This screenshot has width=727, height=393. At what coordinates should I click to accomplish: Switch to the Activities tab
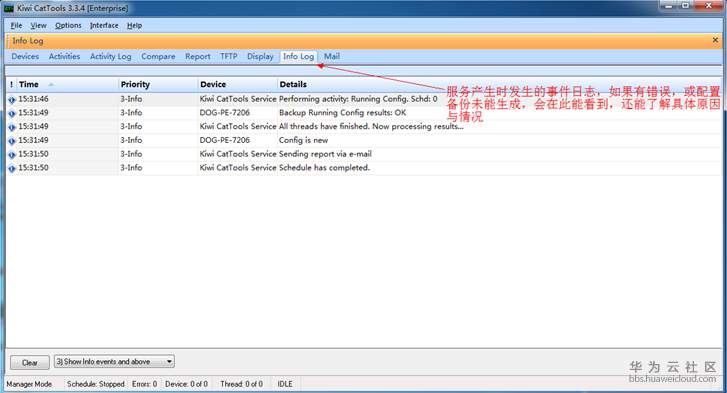64,56
